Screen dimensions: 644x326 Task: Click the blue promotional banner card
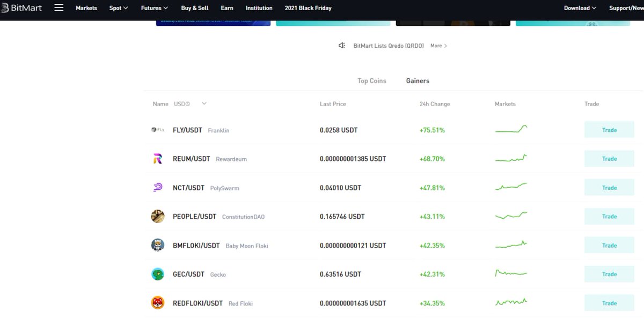click(x=213, y=23)
